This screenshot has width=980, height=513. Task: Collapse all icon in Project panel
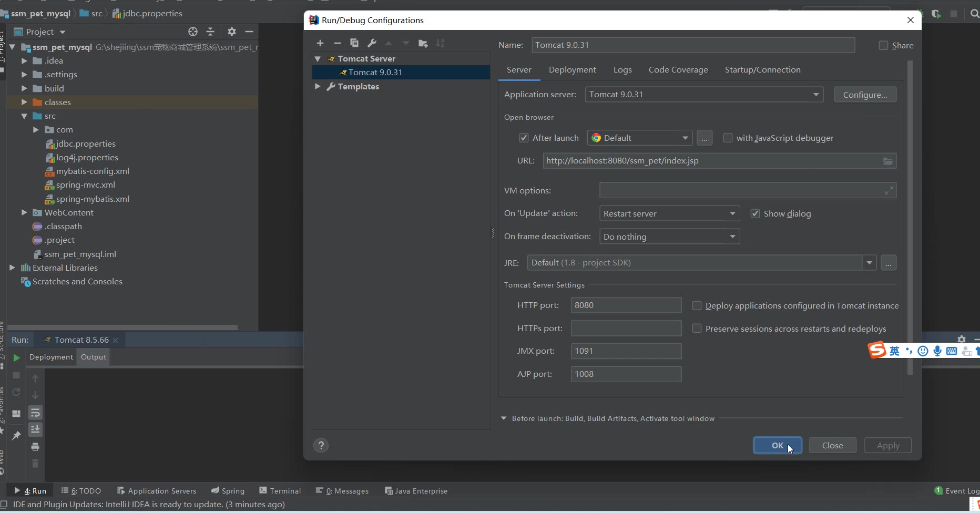pyautogui.click(x=210, y=32)
